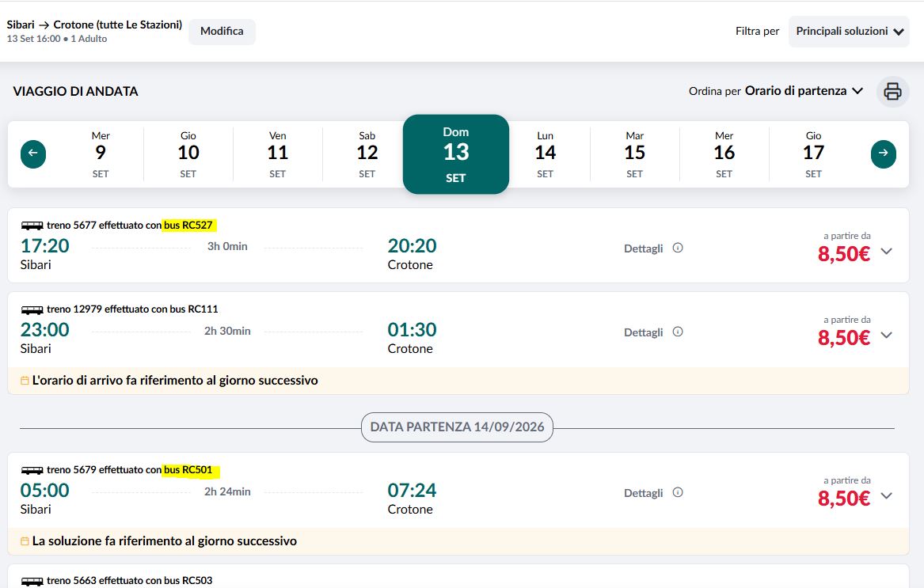Viewport: 924px width, 588px height.
Task: Click the Modifica button
Action: [x=222, y=31]
